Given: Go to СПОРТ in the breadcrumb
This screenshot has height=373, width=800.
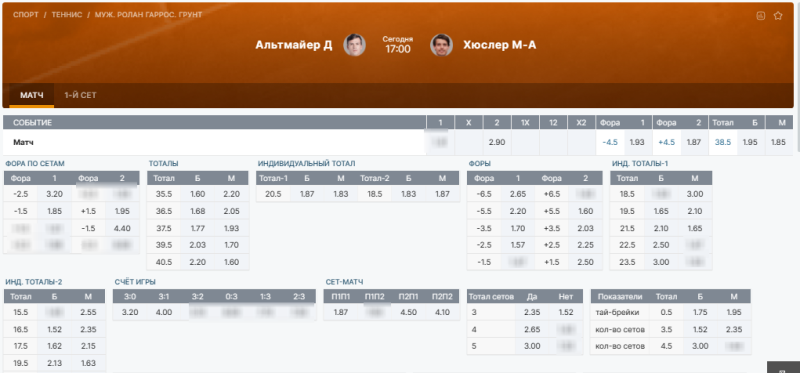Looking at the screenshot, I should pos(26,15).
